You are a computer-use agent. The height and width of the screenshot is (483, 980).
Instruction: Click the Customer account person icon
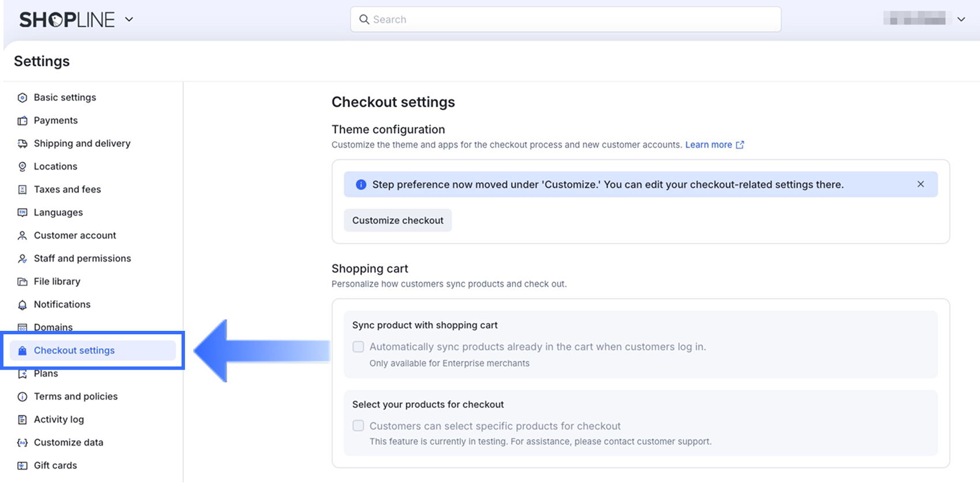[x=22, y=236]
